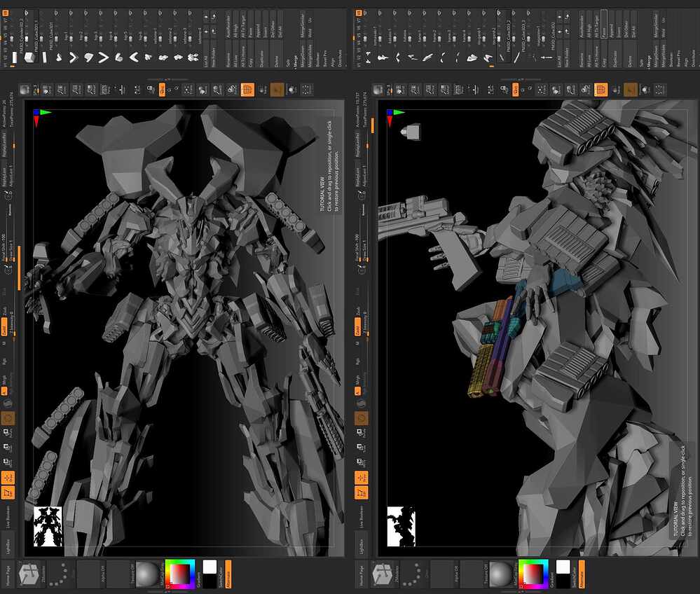The image size is (700, 594).
Task: Expand the Distribute section in left pane
Action: pyautogui.click(x=340, y=58)
